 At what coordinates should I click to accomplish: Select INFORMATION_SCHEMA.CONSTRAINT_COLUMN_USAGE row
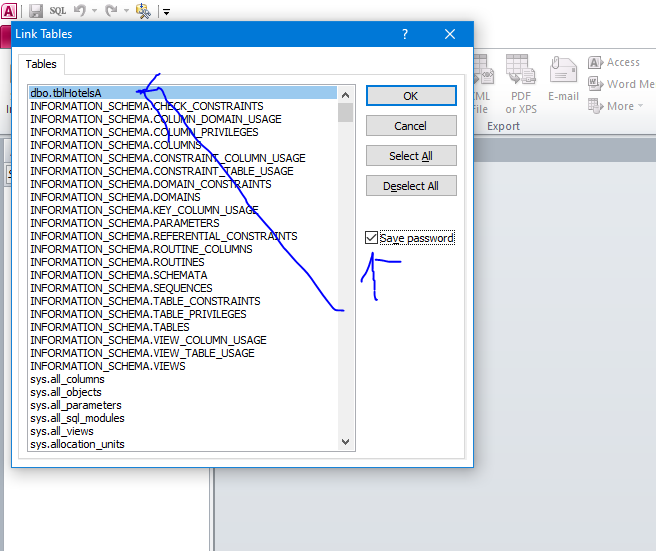[183, 158]
